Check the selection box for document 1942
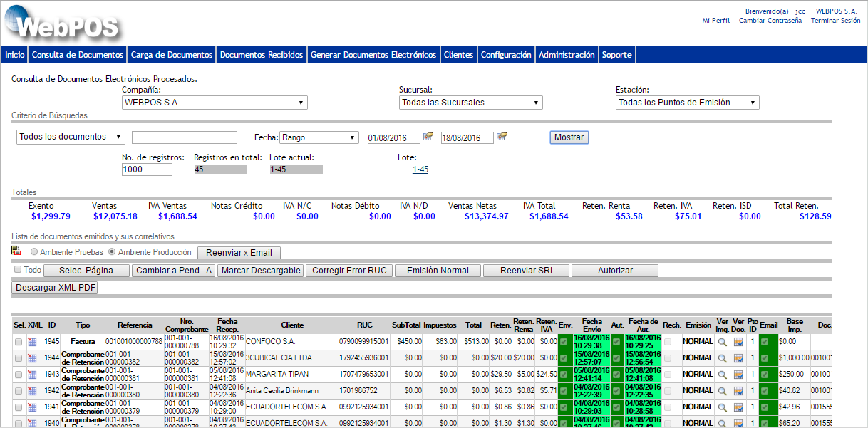 click(x=18, y=390)
